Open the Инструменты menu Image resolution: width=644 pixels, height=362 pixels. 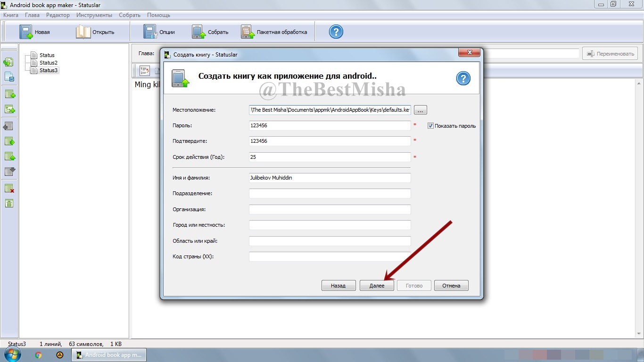pyautogui.click(x=94, y=15)
